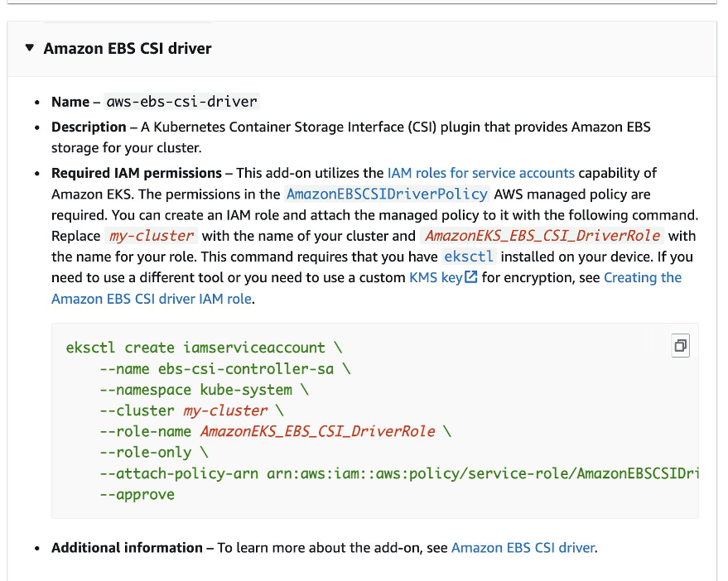The image size is (728, 581).
Task: Click the copy-to-clipboard icon on the code block
Action: [x=679, y=346]
